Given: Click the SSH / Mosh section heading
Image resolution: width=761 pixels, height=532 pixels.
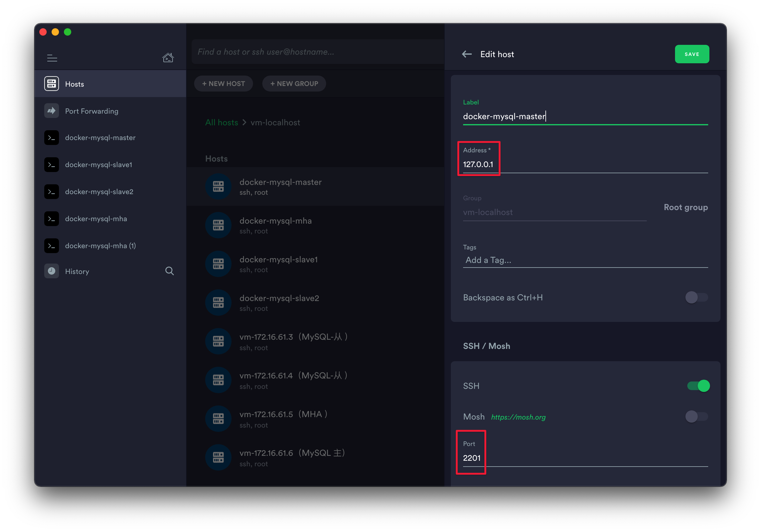Looking at the screenshot, I should [x=486, y=346].
